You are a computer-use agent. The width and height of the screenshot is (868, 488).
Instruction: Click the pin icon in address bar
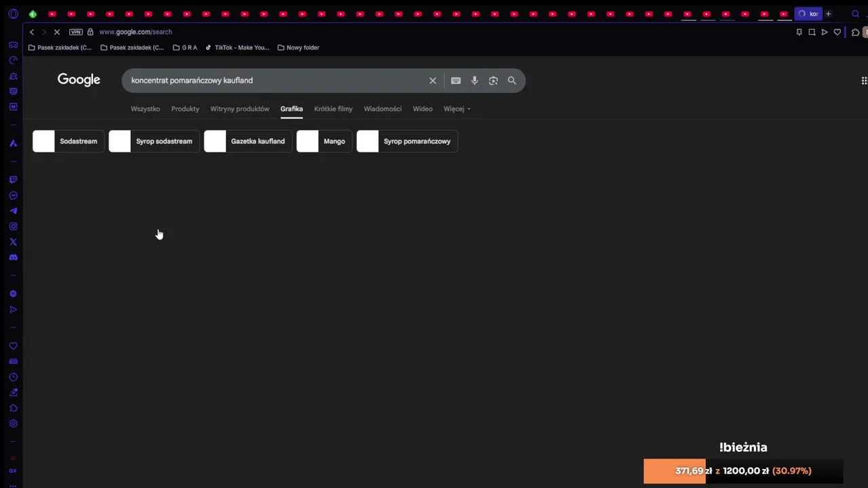[x=799, y=32]
